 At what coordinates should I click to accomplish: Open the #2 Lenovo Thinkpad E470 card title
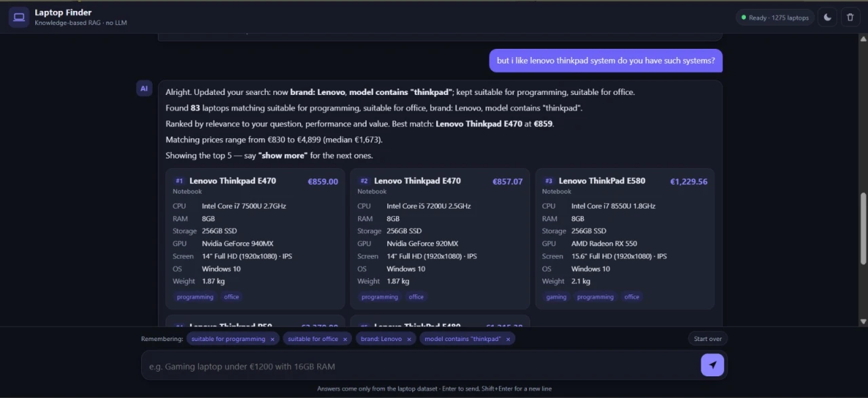(417, 181)
